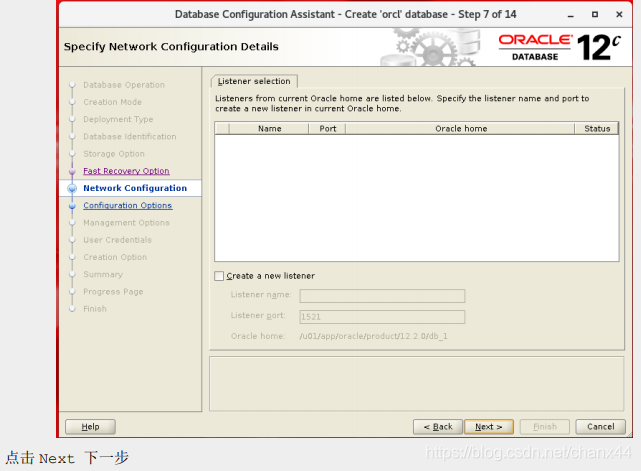Screen dimensions: 641x471
Task: Maximize the Database Configuration Assistant window
Action: [x=595, y=14]
